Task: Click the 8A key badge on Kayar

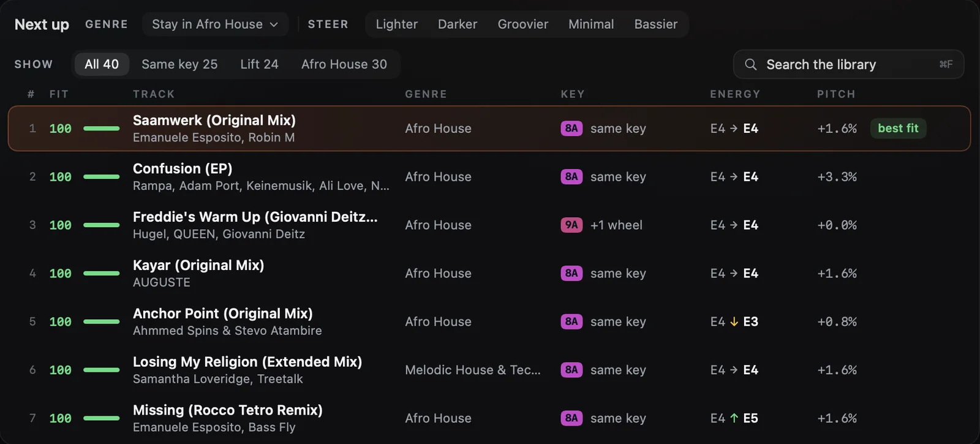Action: tap(571, 273)
